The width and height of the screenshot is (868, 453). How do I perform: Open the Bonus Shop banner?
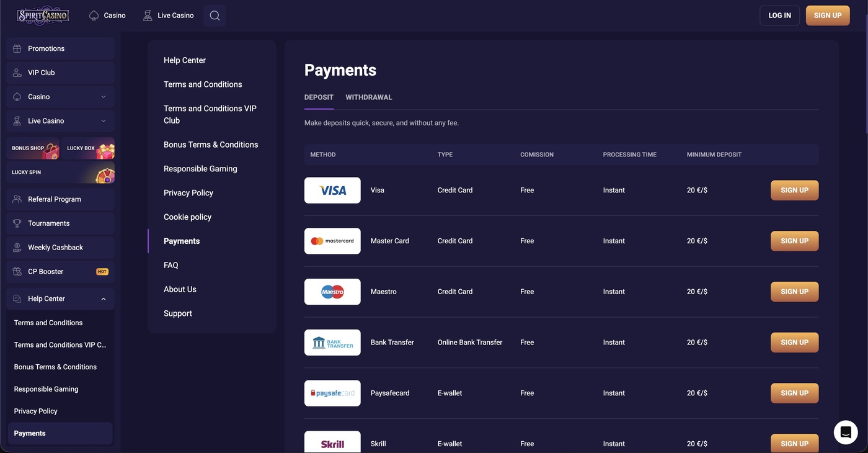tap(33, 148)
